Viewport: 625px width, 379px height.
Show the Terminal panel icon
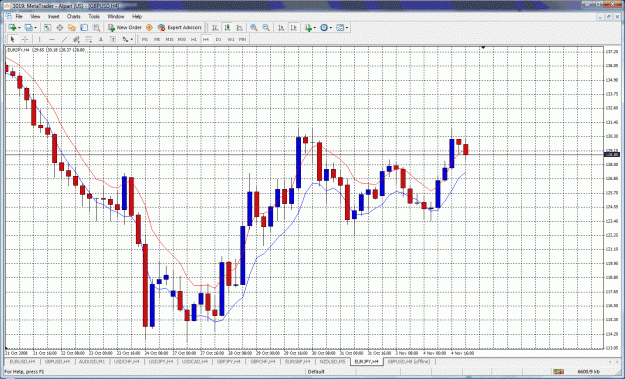(x=84, y=27)
